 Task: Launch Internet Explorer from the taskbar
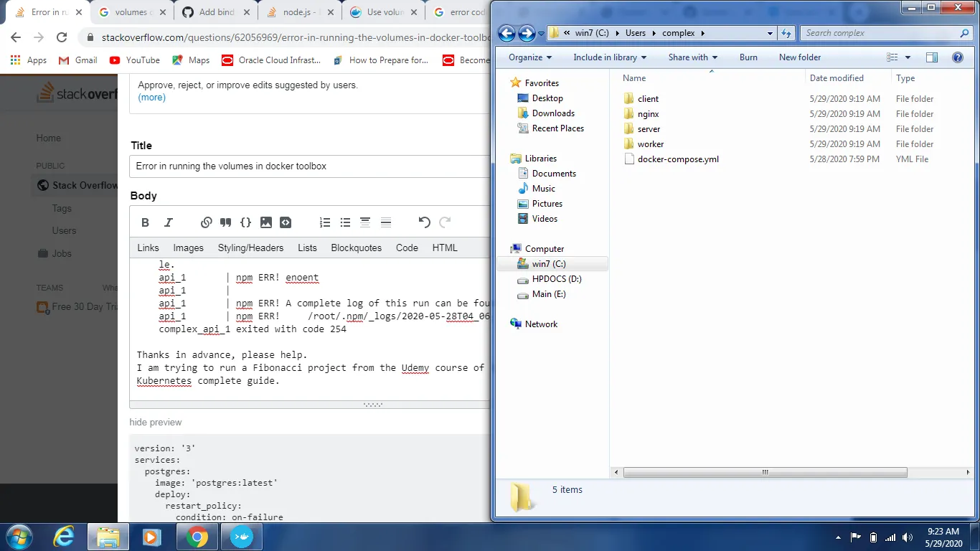click(65, 537)
